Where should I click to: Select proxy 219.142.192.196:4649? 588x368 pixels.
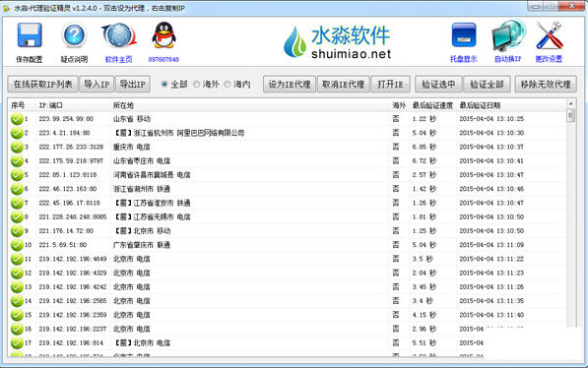click(x=72, y=259)
